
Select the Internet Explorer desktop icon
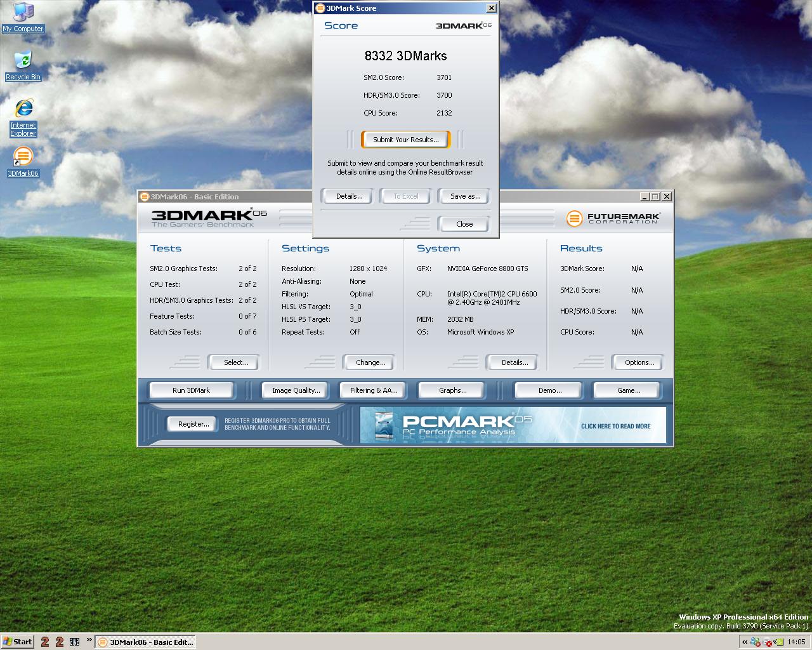23,118
